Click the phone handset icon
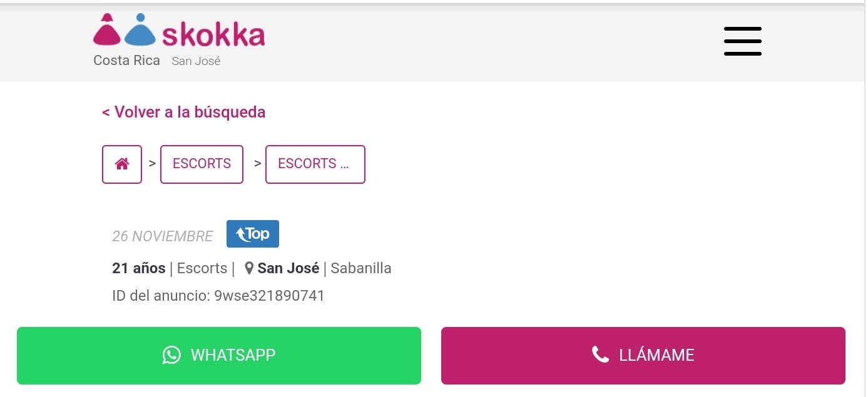 [600, 355]
